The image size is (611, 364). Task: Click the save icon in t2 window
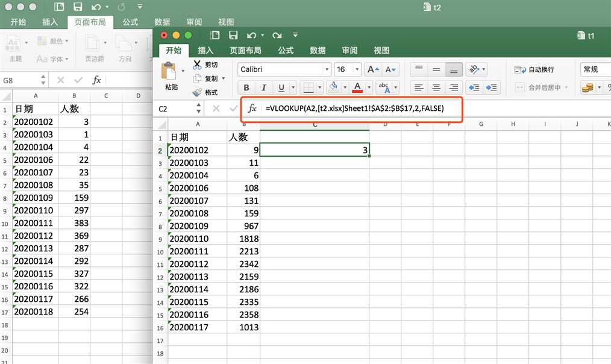[x=78, y=7]
